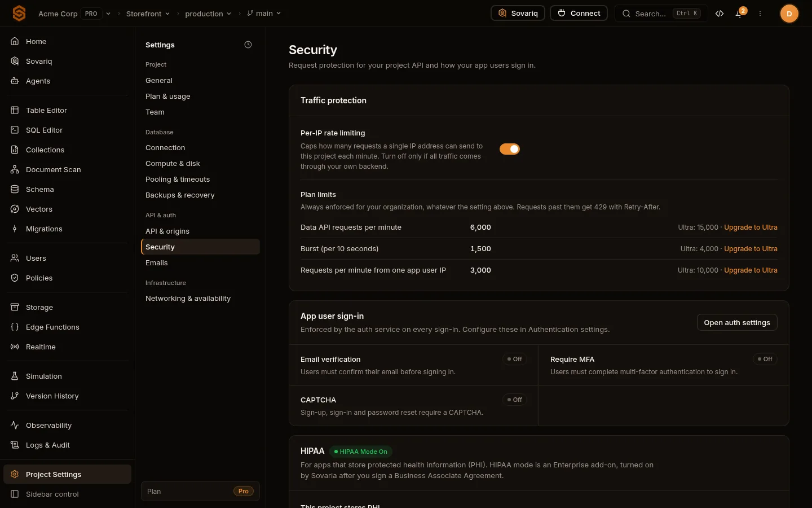Open the main branch dropdown

[x=264, y=14]
